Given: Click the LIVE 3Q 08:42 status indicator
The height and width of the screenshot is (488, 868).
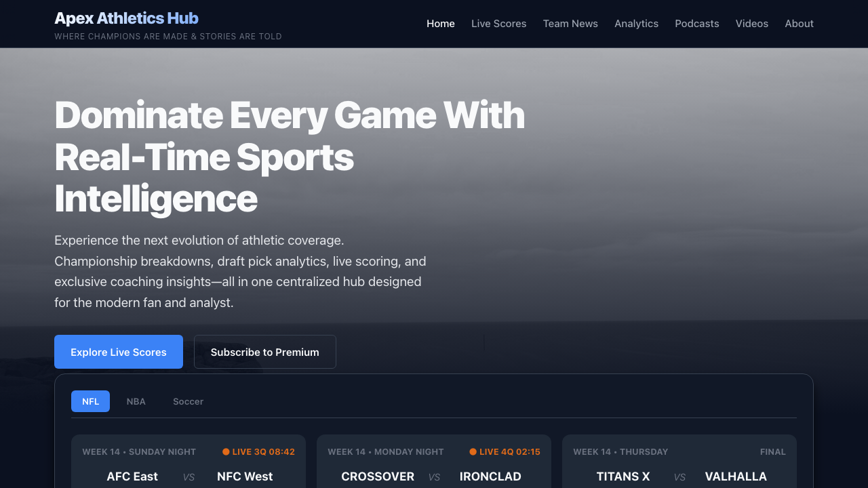Looking at the screenshot, I should (x=258, y=451).
